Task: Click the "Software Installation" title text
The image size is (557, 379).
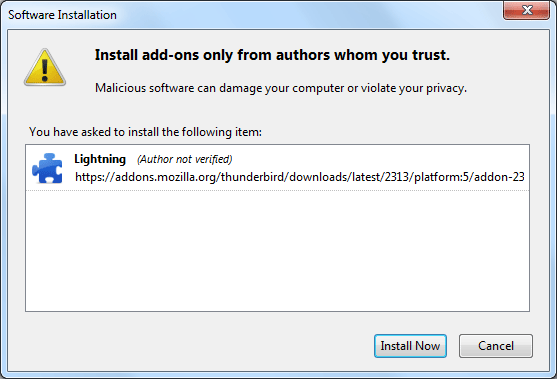Action: pos(62,15)
